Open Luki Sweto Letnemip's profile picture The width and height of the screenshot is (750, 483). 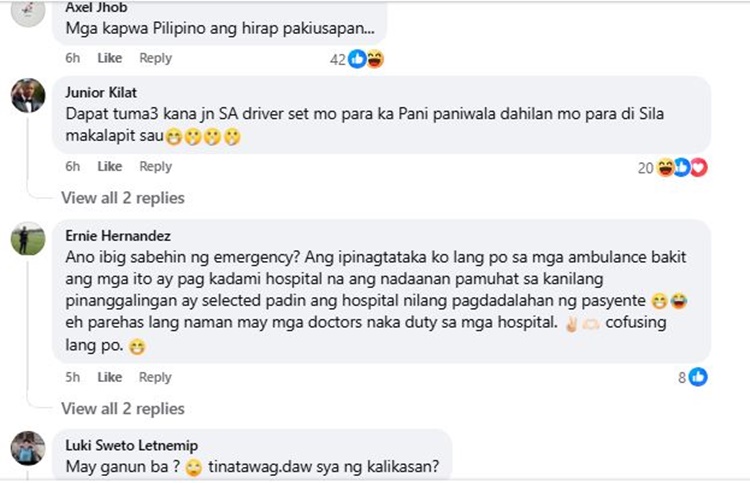[x=27, y=447]
